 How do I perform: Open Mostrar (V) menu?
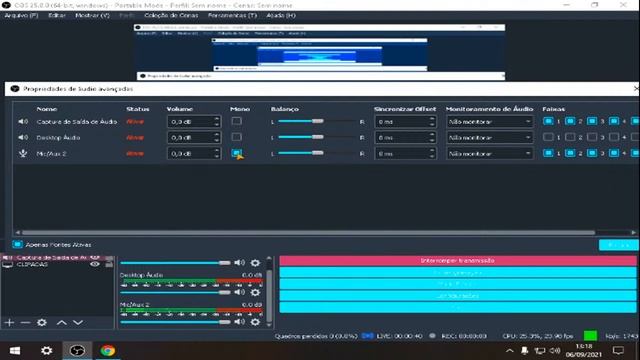point(92,15)
